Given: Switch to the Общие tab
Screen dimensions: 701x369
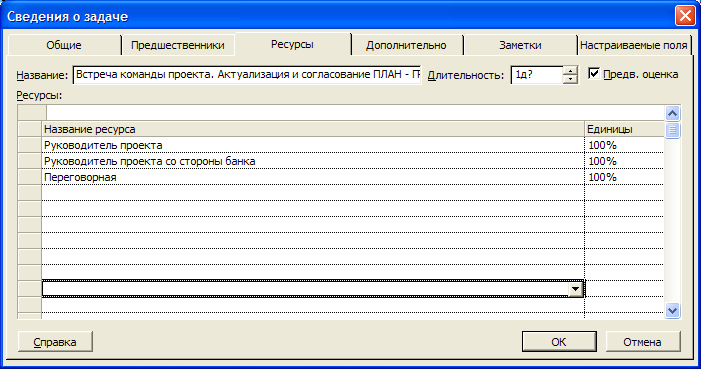Looking at the screenshot, I should coord(64,45).
